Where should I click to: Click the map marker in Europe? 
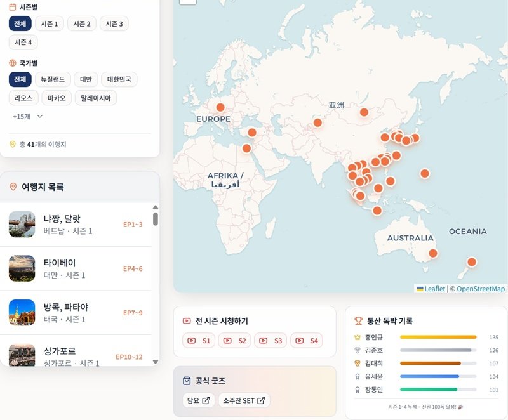pyautogui.click(x=220, y=107)
